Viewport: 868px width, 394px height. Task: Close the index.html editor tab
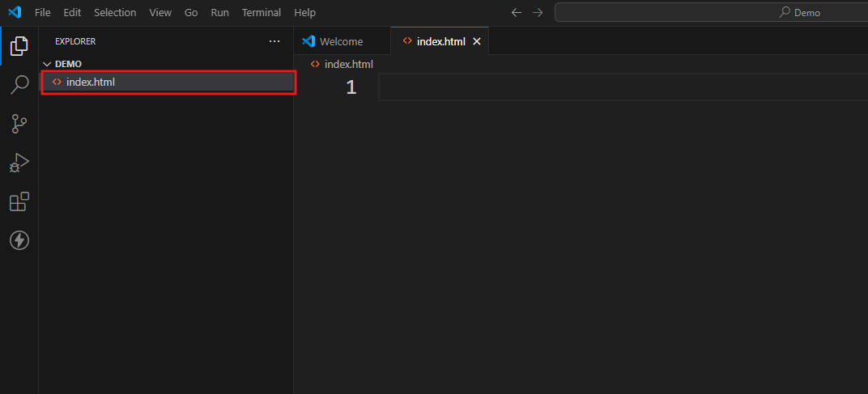click(x=477, y=41)
